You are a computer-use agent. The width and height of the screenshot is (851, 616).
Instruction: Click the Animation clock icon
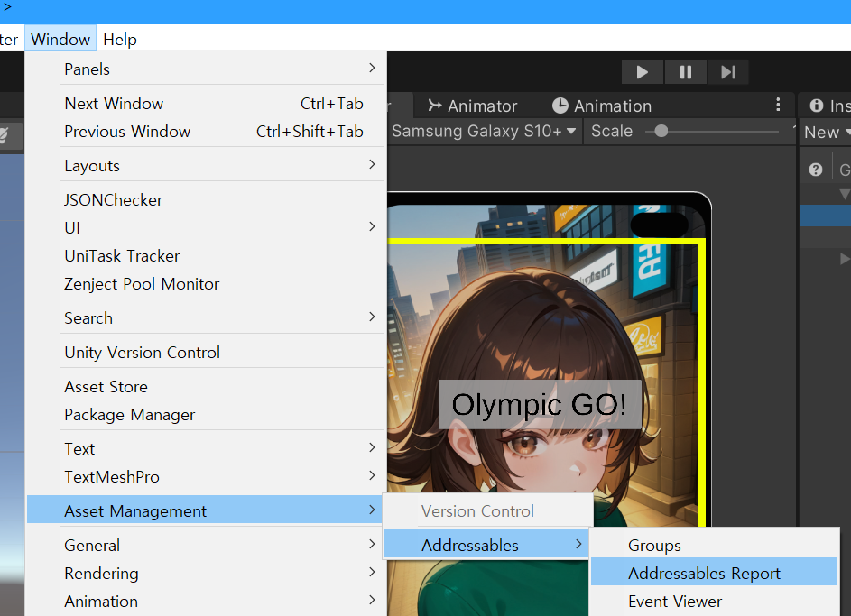tap(560, 106)
